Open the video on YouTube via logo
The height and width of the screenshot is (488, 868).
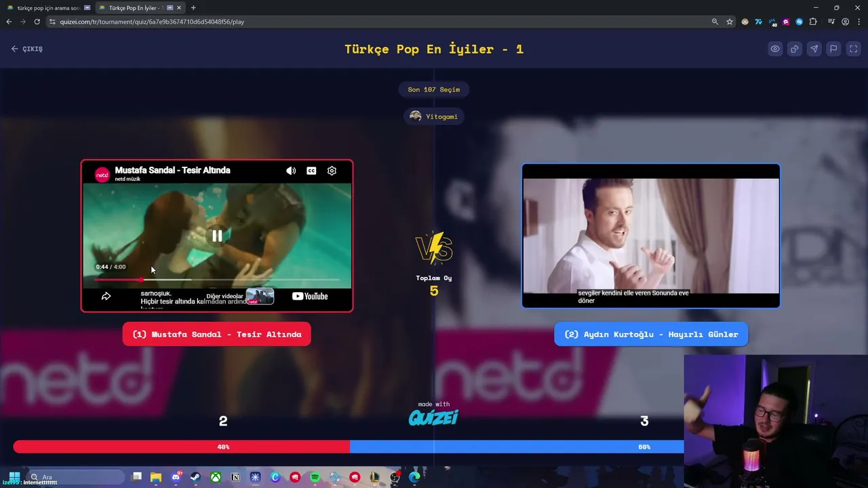pos(310,296)
